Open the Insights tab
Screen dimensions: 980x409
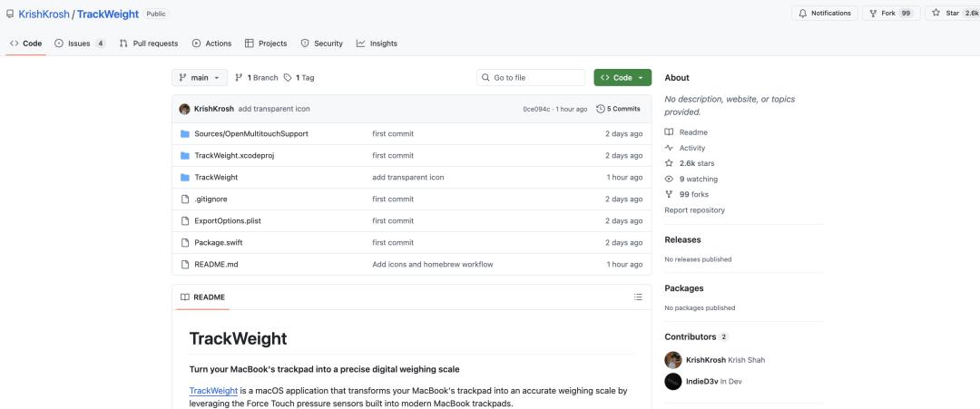click(x=377, y=44)
